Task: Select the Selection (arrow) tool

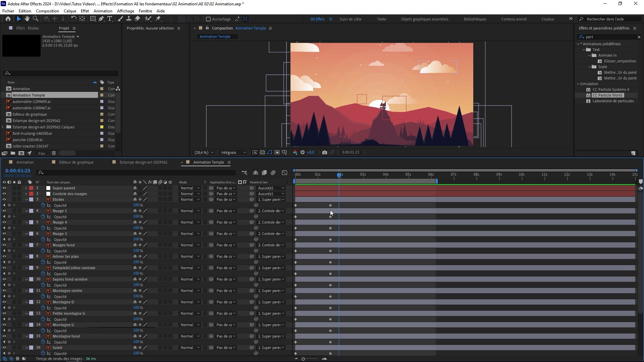Action: [18, 19]
